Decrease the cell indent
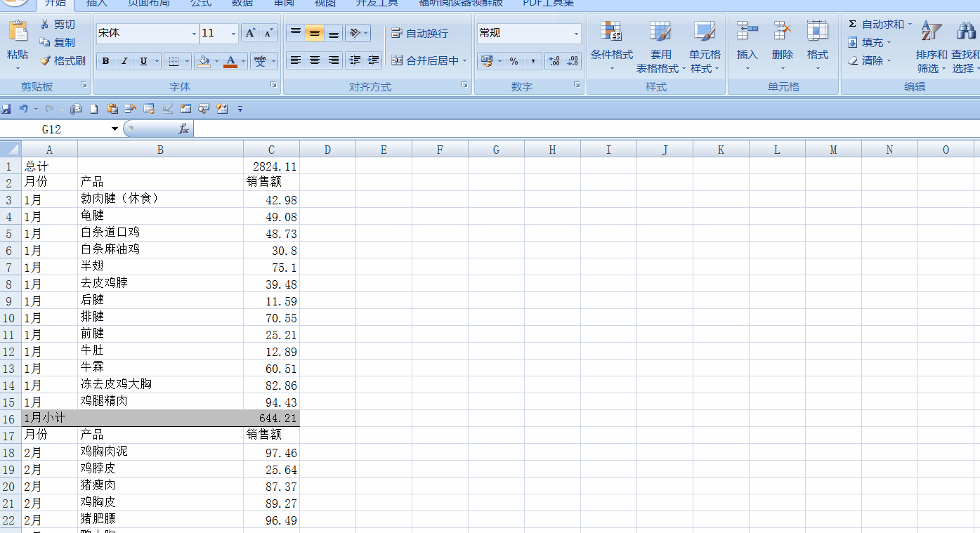The height and width of the screenshot is (533, 980). coord(355,61)
